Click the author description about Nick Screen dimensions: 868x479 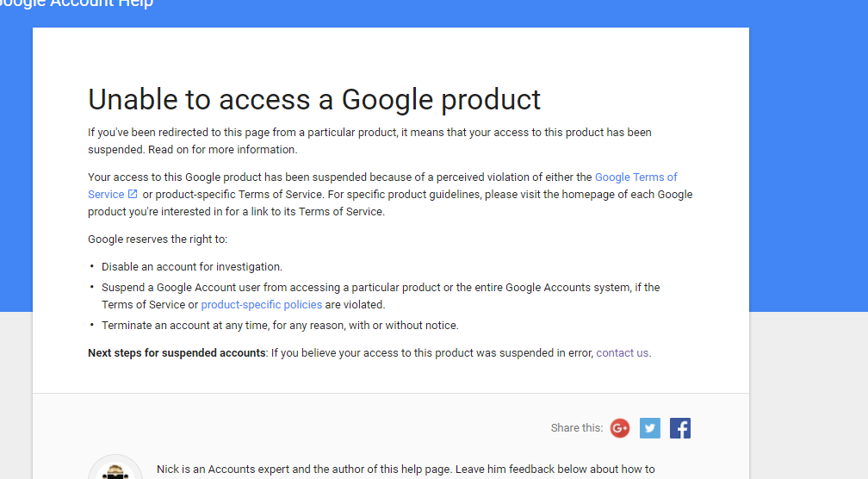coord(406,470)
